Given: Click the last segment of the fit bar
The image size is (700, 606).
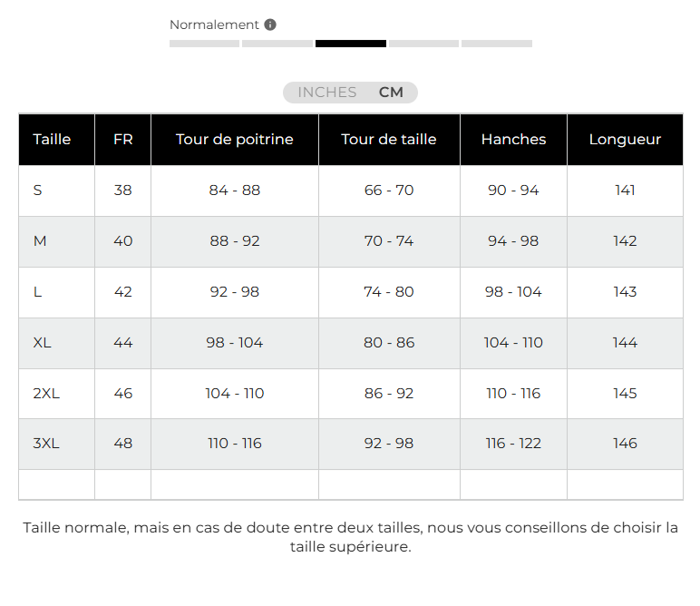Looking at the screenshot, I should coord(496,44).
